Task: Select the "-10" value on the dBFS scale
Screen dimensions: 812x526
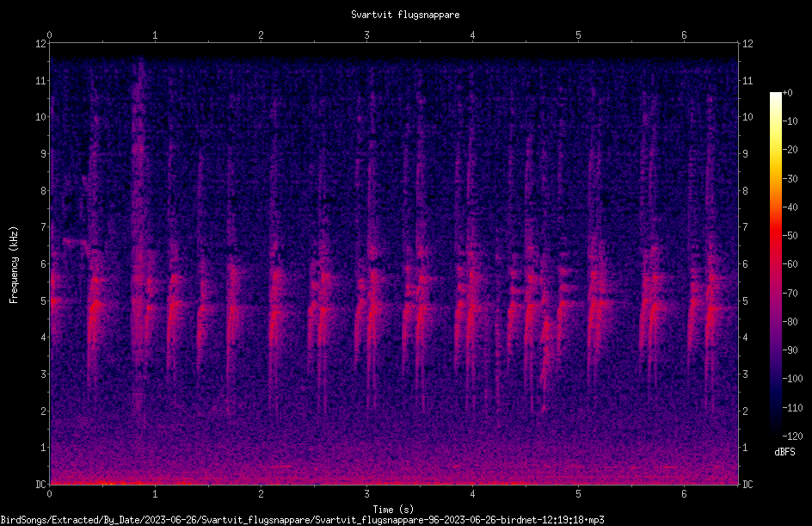Action: 790,121
